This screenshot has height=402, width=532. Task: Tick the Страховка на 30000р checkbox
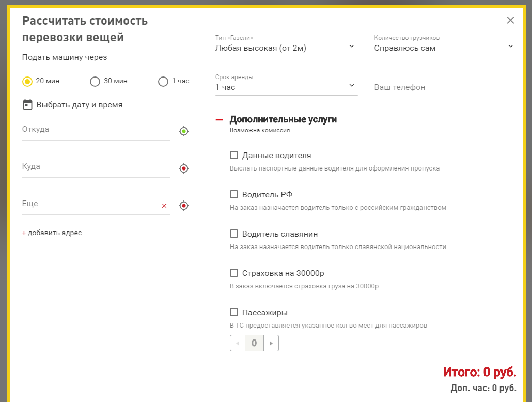pos(234,273)
